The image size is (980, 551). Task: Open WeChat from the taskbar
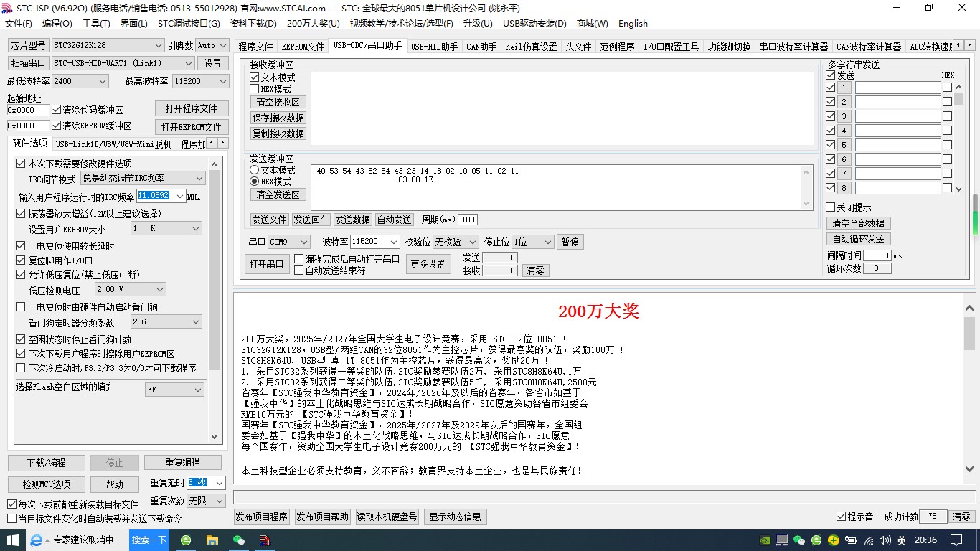239,540
